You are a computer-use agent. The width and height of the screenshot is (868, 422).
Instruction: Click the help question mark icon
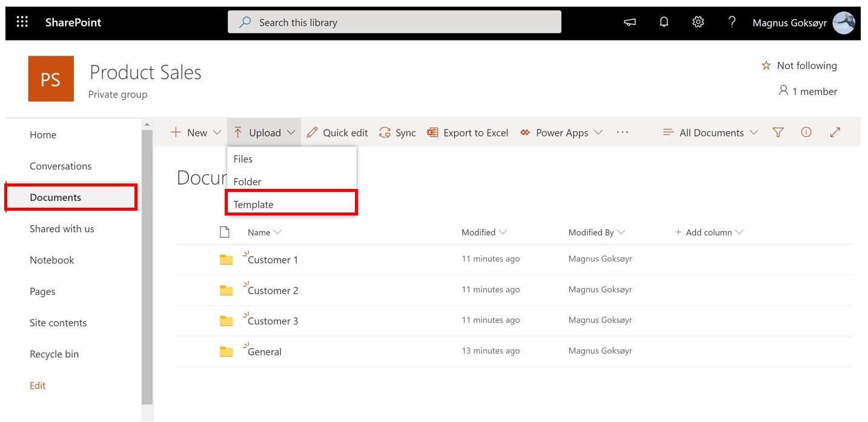pos(732,22)
